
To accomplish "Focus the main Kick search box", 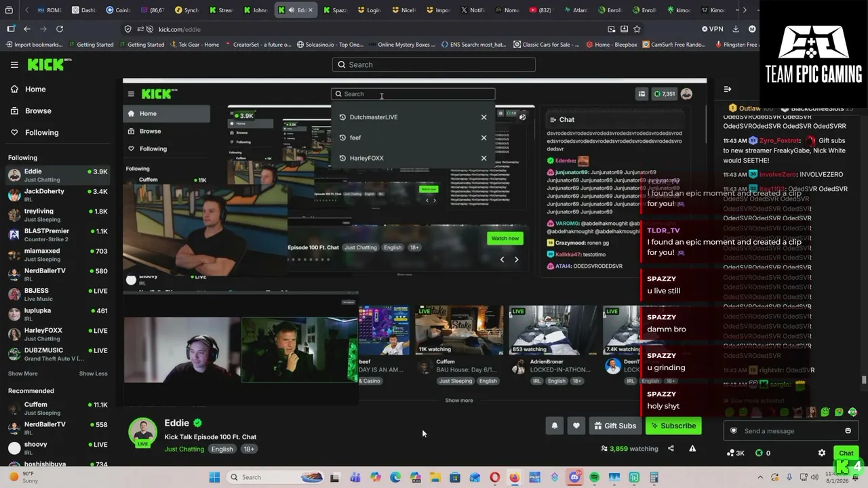I will click(434, 64).
